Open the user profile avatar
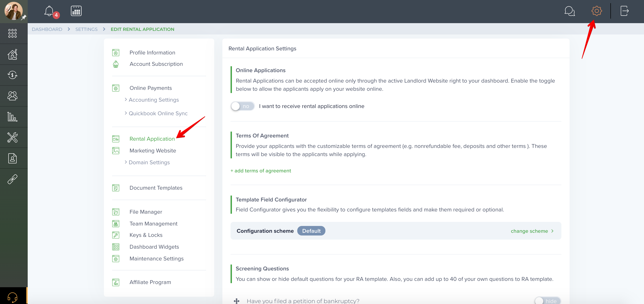This screenshot has width=644, height=304. click(x=13, y=11)
